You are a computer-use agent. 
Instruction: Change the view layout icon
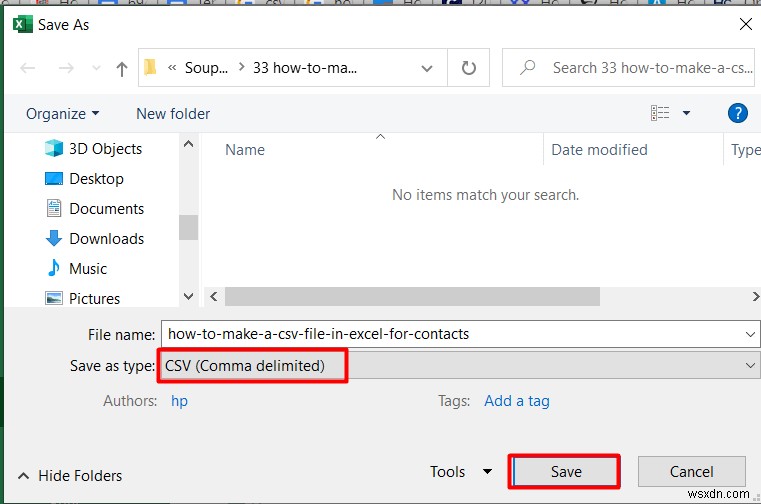[x=660, y=113]
